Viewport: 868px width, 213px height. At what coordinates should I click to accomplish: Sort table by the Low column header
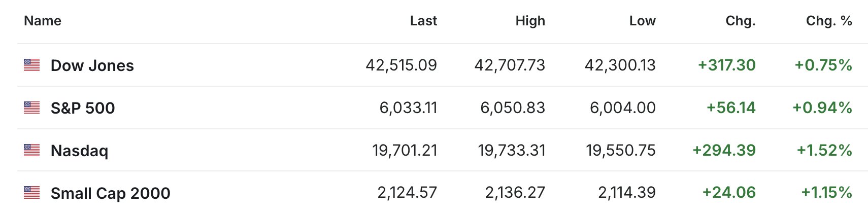coord(642,21)
